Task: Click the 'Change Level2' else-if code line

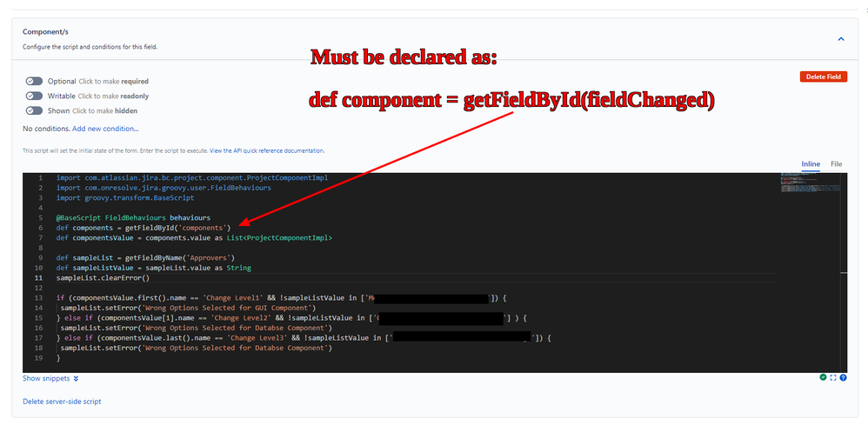Action: click(290, 318)
